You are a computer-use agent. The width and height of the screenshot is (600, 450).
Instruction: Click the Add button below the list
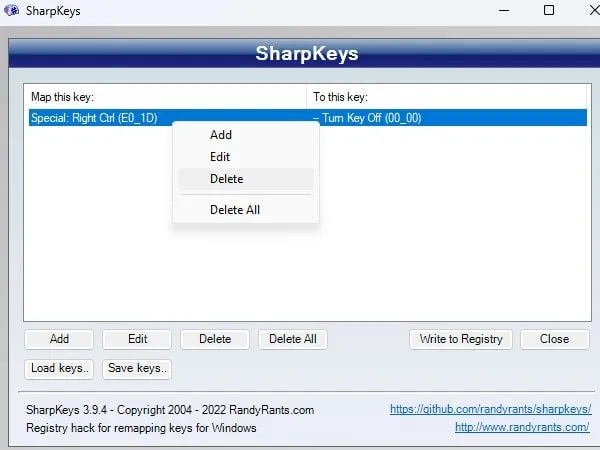point(59,339)
